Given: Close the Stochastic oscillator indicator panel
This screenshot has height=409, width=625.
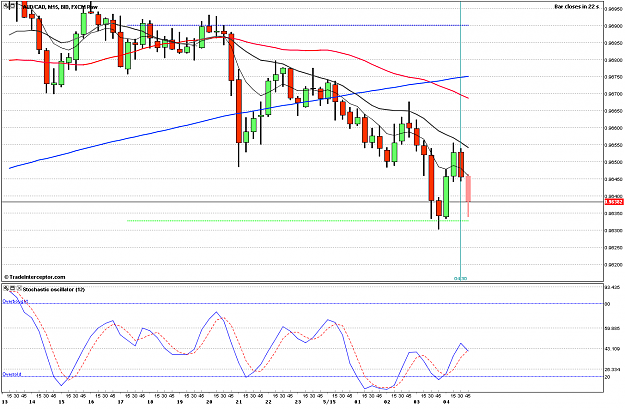Looking at the screenshot, I should (x=19, y=288).
